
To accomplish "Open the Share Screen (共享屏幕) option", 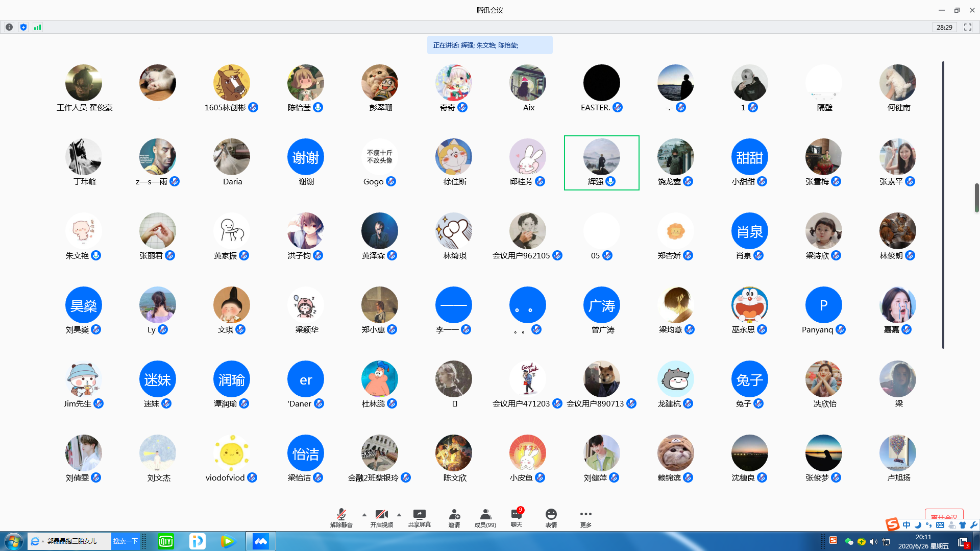I will [419, 517].
